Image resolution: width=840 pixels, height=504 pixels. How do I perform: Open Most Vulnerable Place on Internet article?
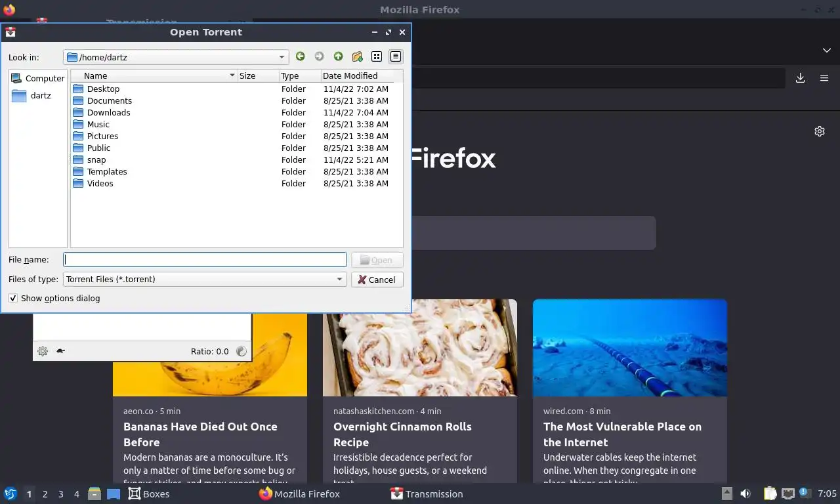click(x=622, y=434)
